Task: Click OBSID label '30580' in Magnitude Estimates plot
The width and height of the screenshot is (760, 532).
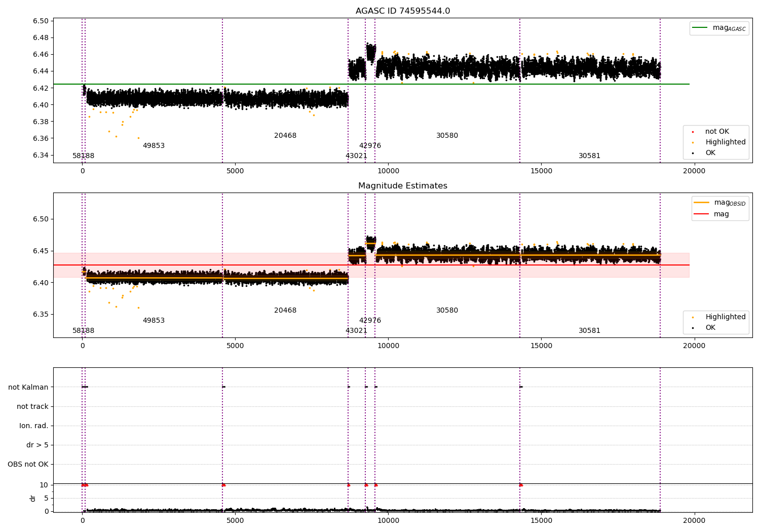Action: pyautogui.click(x=447, y=311)
